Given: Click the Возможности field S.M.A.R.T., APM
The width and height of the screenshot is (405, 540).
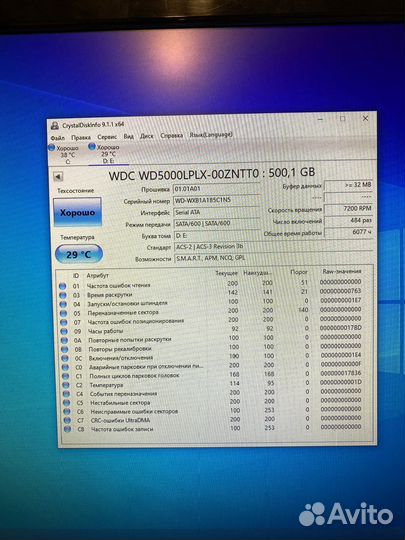Looking at the screenshot, I should (274, 258).
